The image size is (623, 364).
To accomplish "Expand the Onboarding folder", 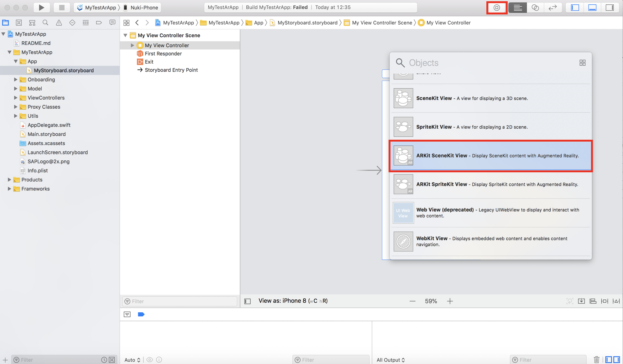I will [15, 80].
